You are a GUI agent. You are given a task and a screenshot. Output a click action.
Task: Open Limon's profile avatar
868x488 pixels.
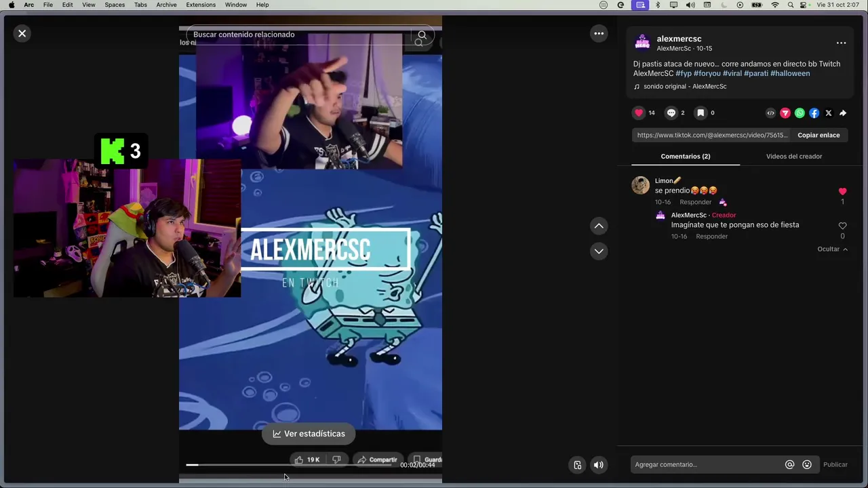point(641,185)
